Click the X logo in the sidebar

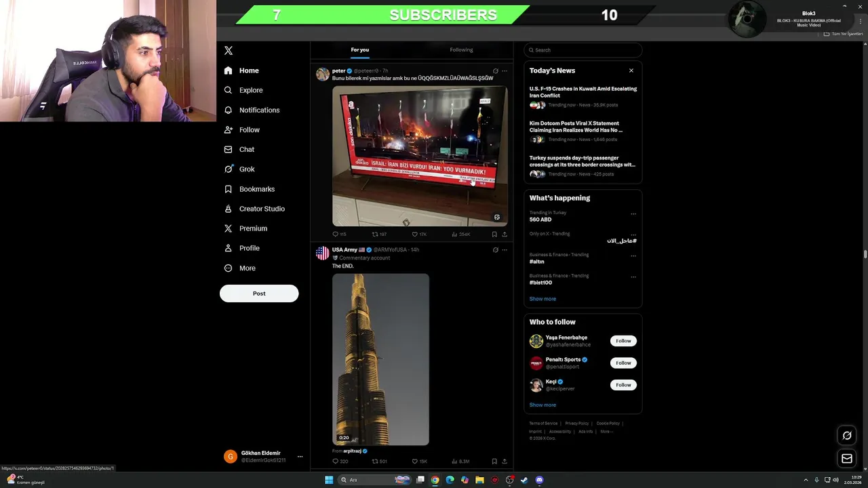pos(229,51)
